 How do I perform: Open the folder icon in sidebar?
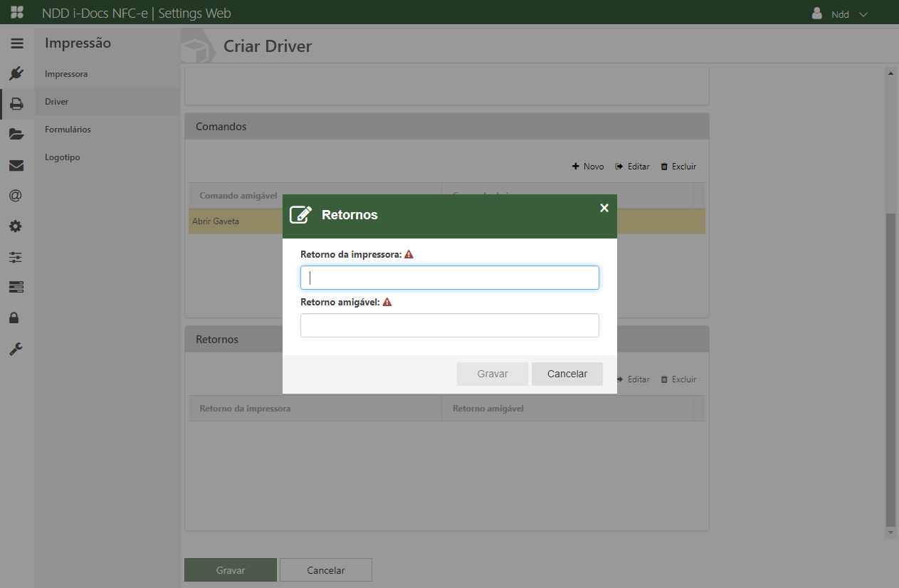click(16, 135)
